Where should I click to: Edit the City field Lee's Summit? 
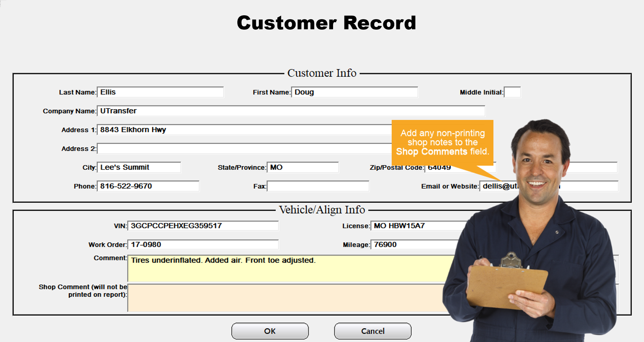(x=139, y=168)
